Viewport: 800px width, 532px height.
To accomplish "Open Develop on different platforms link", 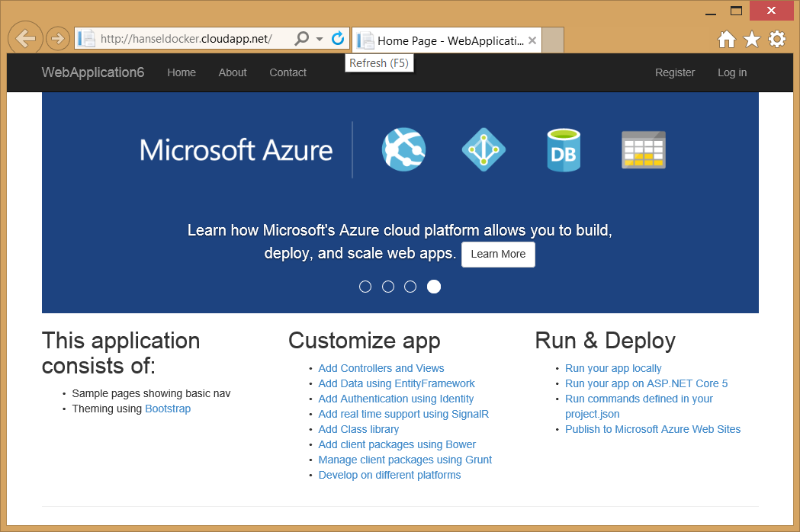I will 389,476.
